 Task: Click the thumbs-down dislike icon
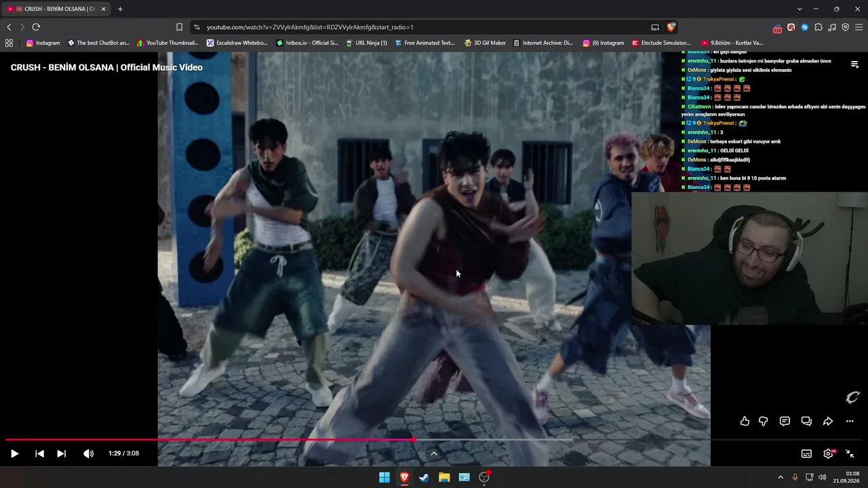pos(763,421)
